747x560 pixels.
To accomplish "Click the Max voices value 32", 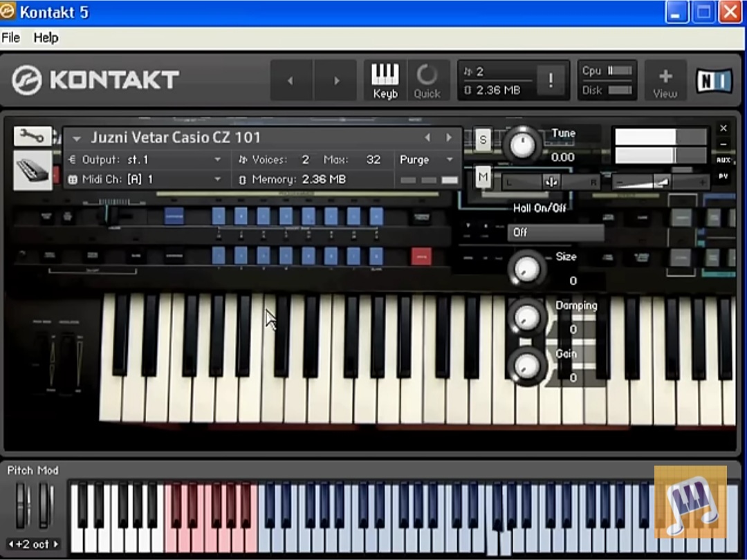I will (x=373, y=160).
